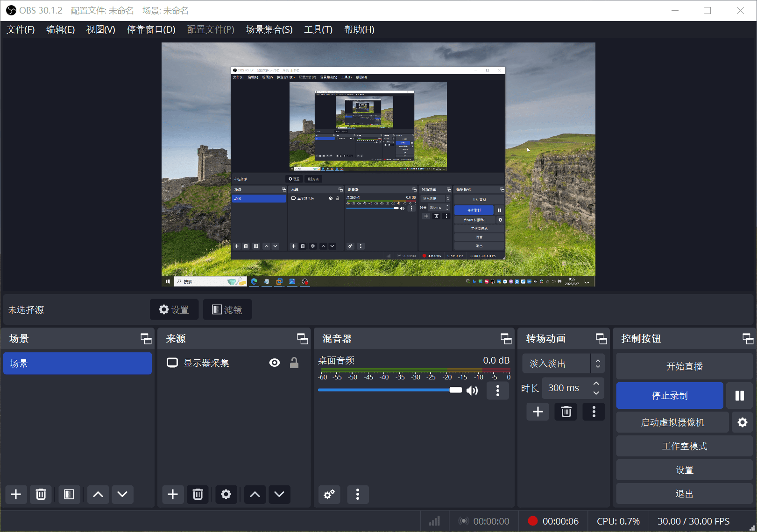Start the virtual camera
The image size is (757, 532).
(672, 422)
